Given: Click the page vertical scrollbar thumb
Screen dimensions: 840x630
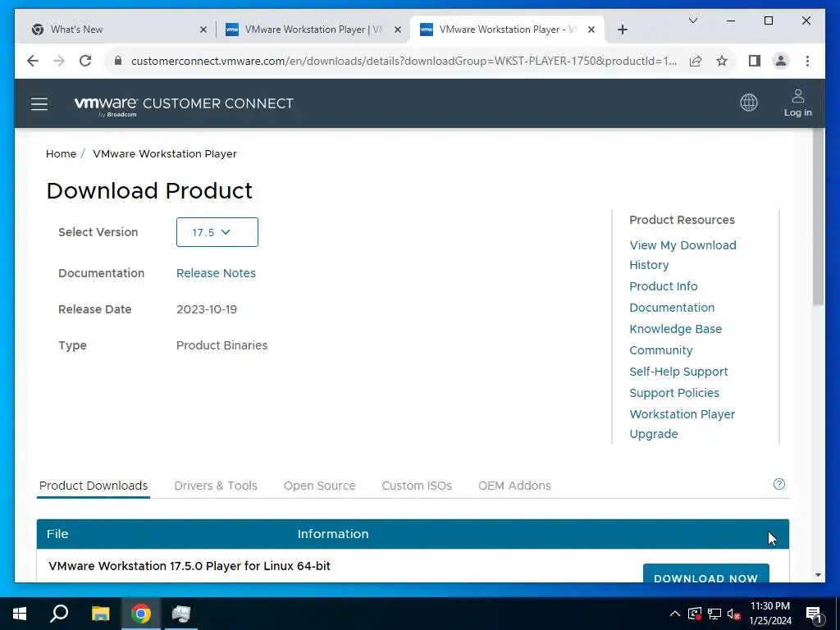Looking at the screenshot, I should point(818,217).
